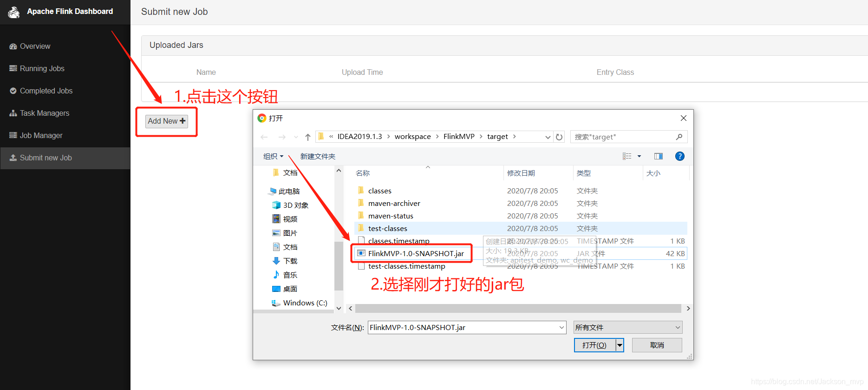The width and height of the screenshot is (868, 390).
Task: Open Task Managers page
Action: pos(39,113)
